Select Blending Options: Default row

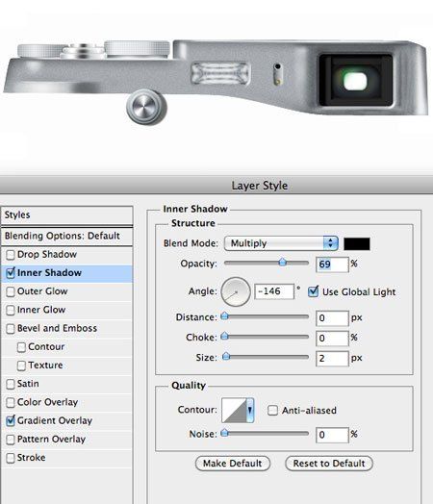tap(66, 236)
